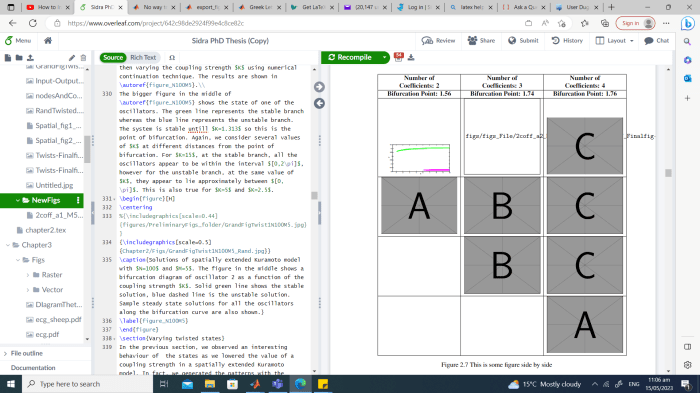Screen dimensions: 700x393
Task: Download the compiled PDF
Action: coord(411,57)
